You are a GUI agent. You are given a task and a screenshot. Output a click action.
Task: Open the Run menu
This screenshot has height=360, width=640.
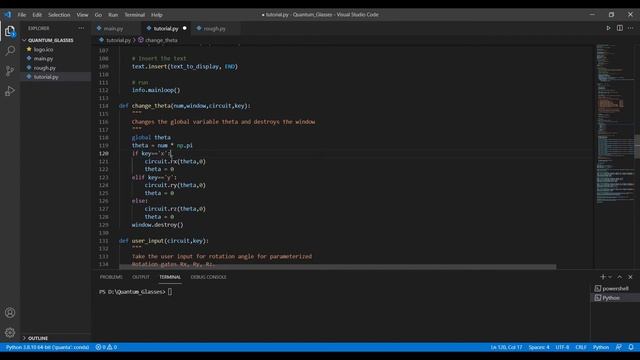(x=113, y=15)
